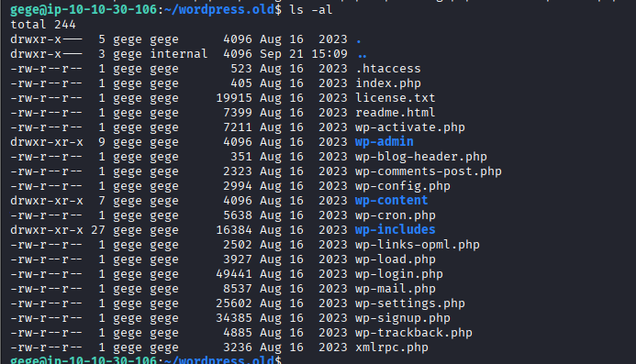Click the index.php filename
The height and width of the screenshot is (364, 636).
tap(388, 83)
